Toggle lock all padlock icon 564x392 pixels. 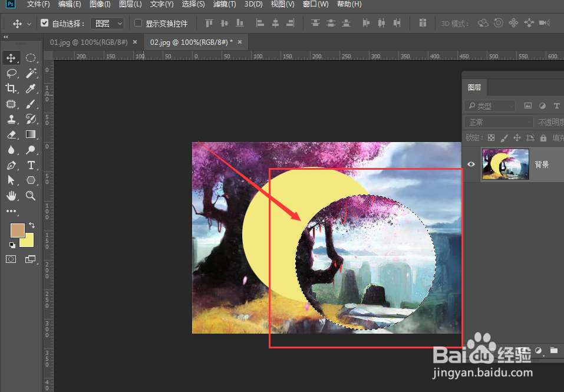point(543,138)
